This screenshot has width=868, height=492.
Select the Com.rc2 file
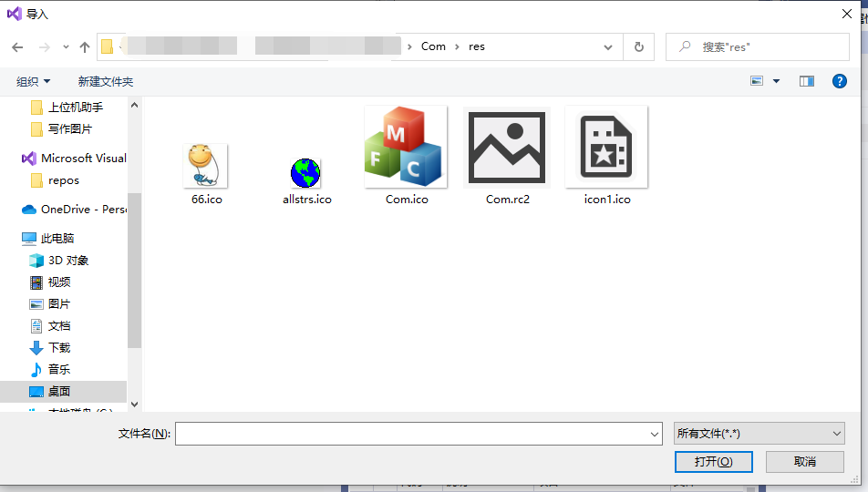pyautogui.click(x=507, y=156)
